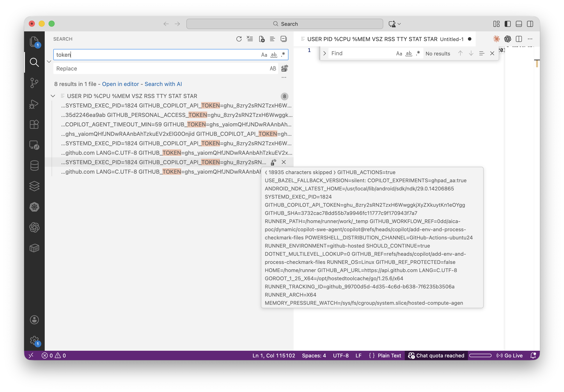The image size is (564, 392).
Task: Collapse the USER PID file results group
Action: click(53, 96)
